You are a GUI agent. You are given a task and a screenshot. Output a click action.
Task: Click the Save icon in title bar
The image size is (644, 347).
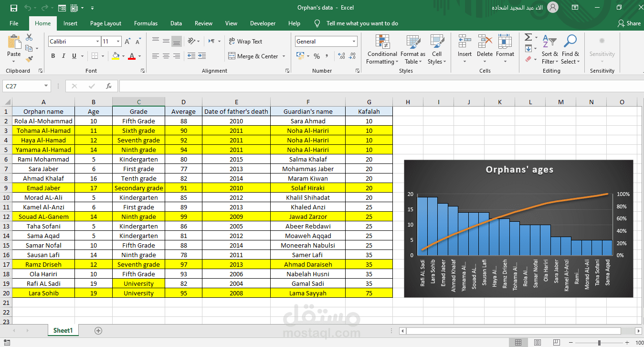13,8
